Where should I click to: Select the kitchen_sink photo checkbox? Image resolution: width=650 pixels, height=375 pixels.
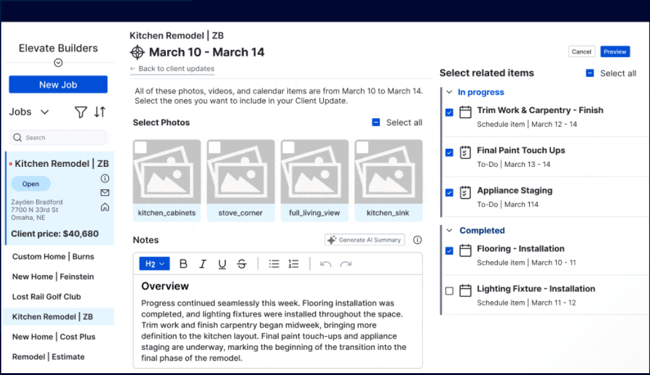(362, 148)
